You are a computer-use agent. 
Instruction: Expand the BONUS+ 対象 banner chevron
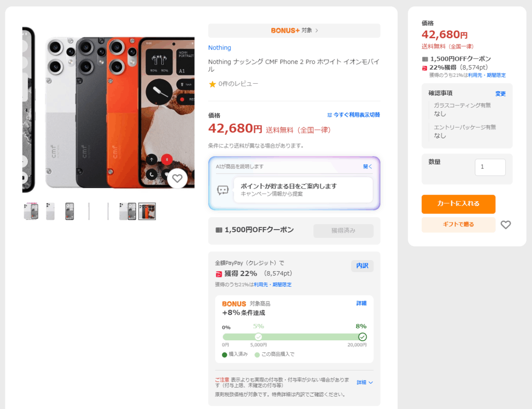click(317, 31)
